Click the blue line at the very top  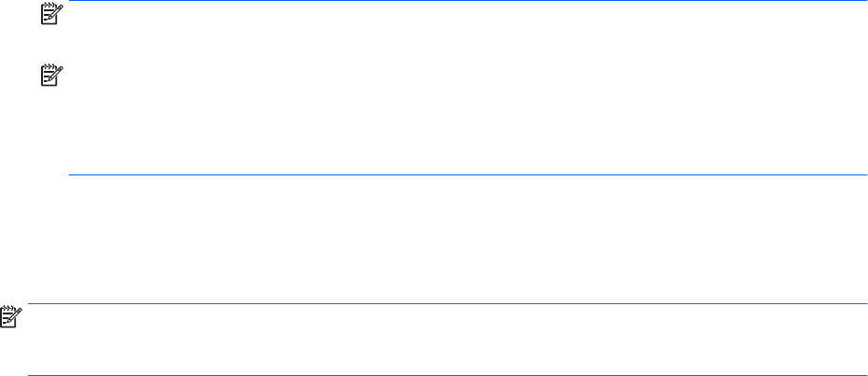(x=467, y=1)
